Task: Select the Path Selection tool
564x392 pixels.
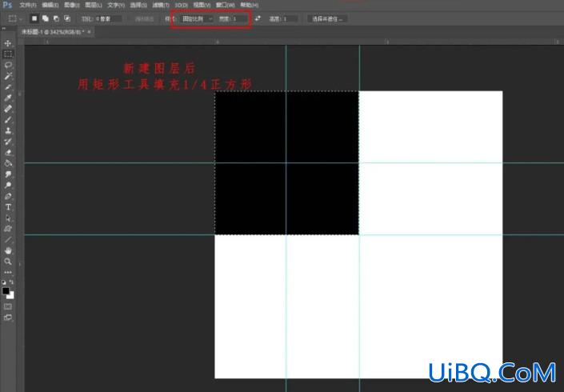Action: 8,218
